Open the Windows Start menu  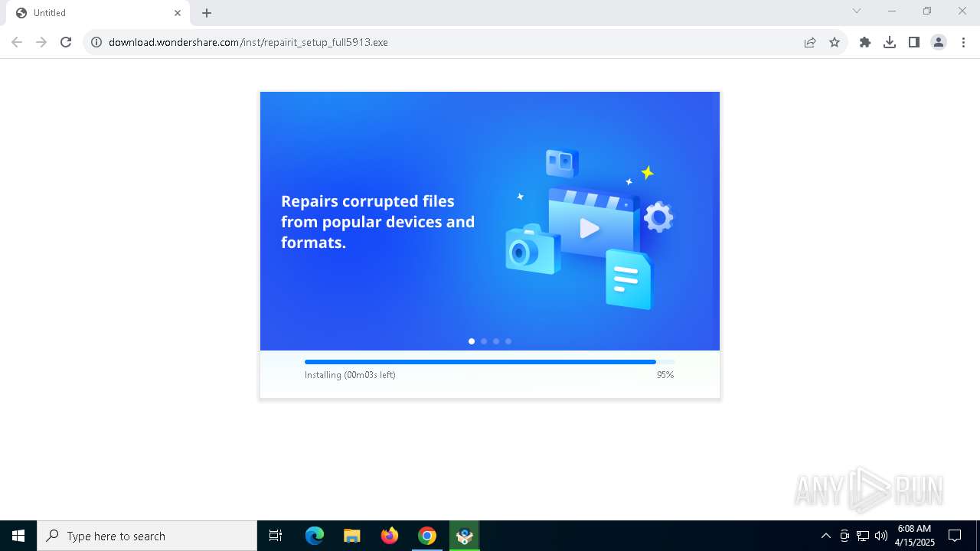[x=18, y=536]
